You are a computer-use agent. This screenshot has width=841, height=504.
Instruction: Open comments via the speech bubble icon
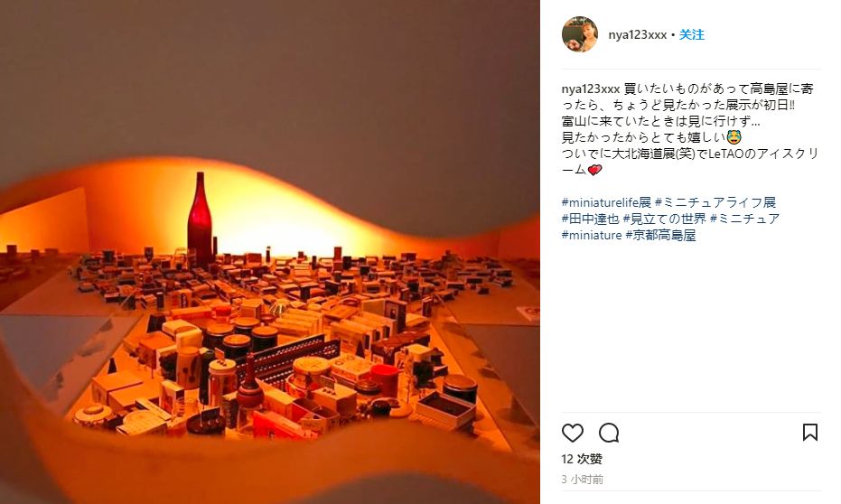click(609, 433)
